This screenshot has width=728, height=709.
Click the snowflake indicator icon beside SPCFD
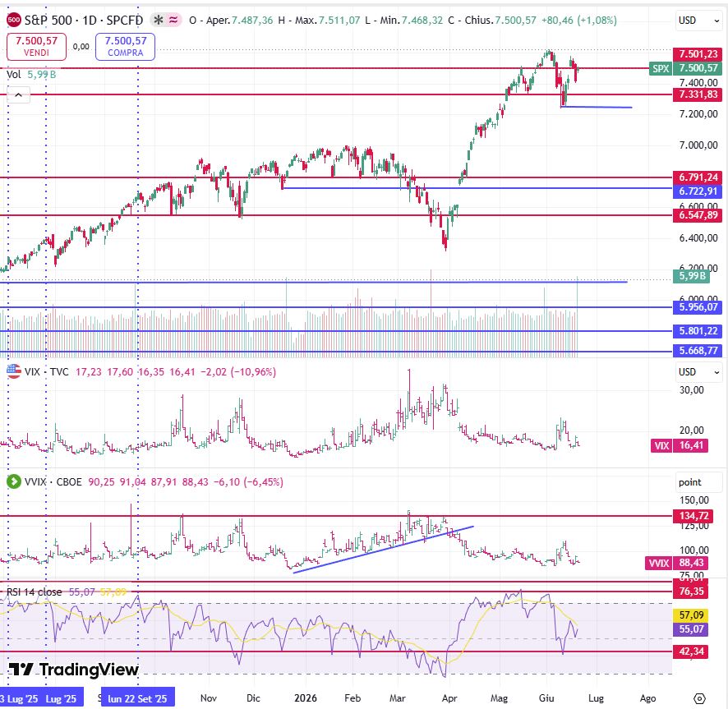coord(159,20)
